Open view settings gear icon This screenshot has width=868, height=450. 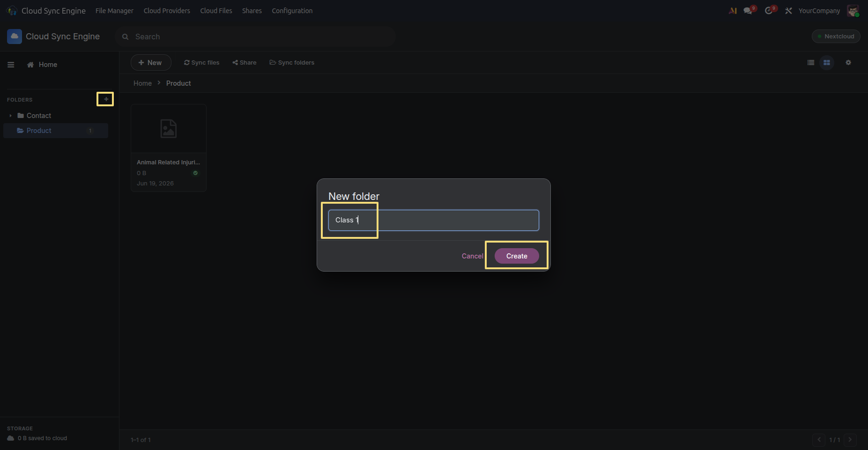(848, 63)
